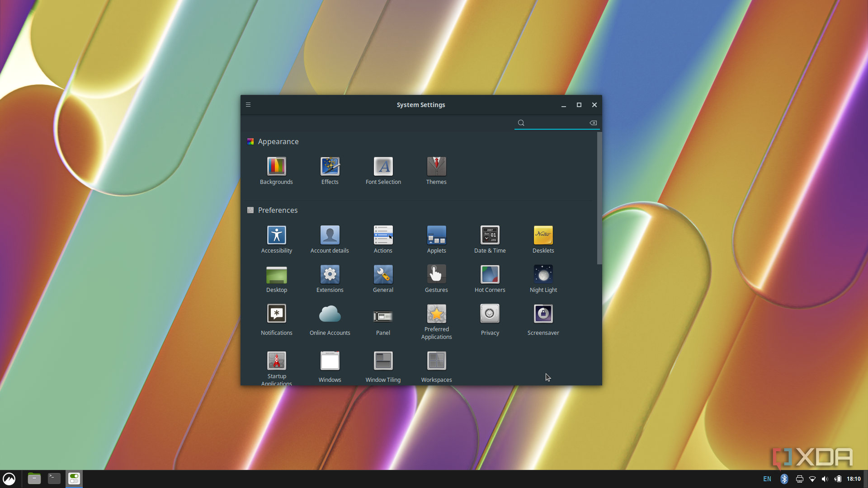868x488 pixels.
Task: Open the Linux Mint start menu
Action: tap(9, 479)
